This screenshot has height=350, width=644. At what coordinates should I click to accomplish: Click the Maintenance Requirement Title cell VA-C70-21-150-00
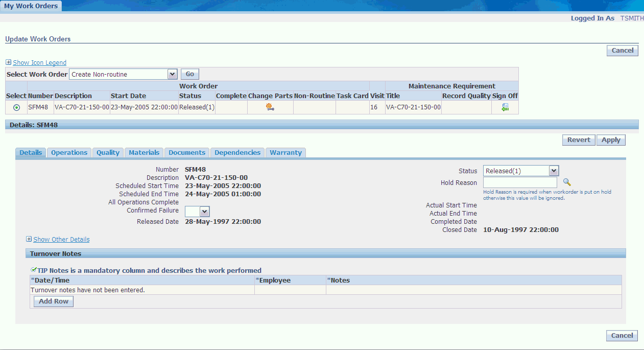point(413,107)
